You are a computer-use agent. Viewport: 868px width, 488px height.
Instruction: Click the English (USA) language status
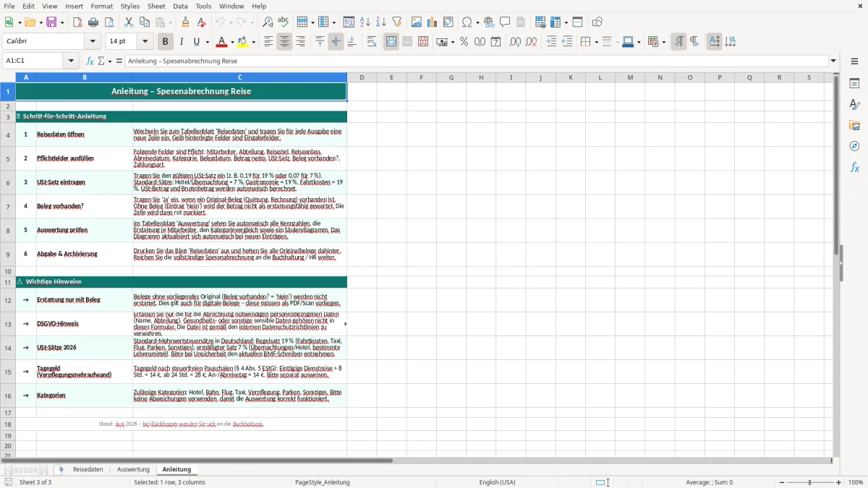tap(497, 482)
